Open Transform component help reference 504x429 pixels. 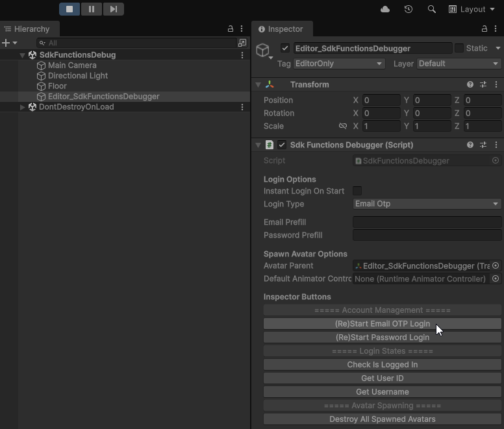pyautogui.click(x=470, y=84)
